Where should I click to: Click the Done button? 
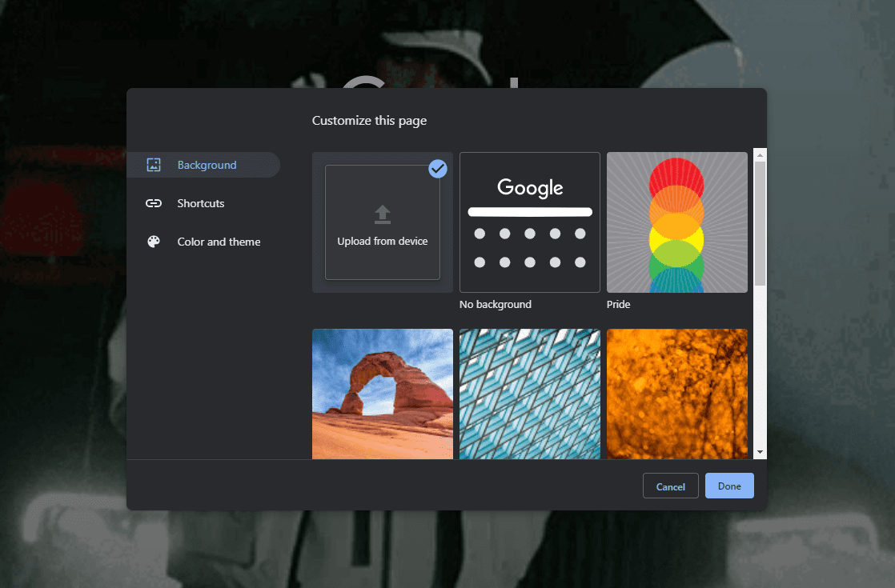729,486
